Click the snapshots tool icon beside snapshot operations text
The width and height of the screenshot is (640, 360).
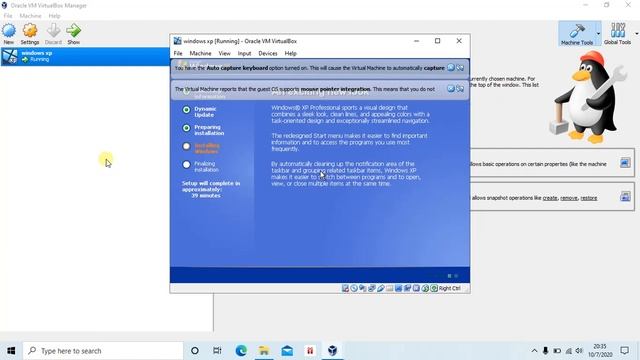click(x=625, y=197)
